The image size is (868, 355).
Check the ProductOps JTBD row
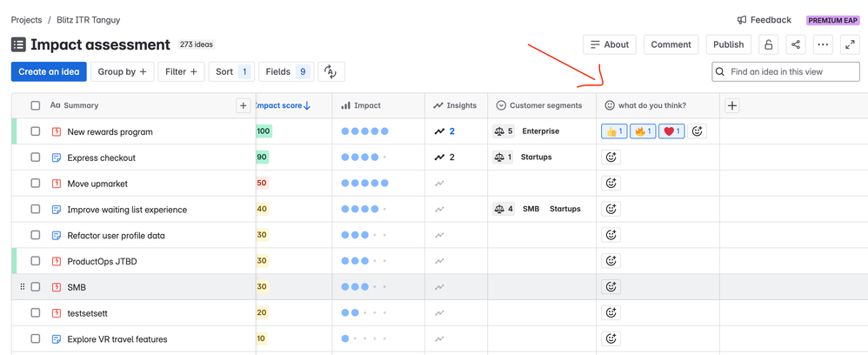(36, 261)
